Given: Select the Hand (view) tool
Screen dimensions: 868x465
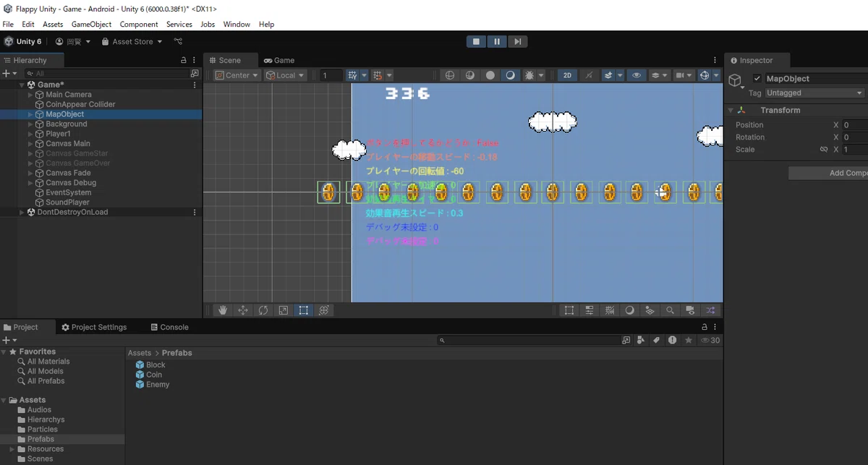Looking at the screenshot, I should [223, 310].
